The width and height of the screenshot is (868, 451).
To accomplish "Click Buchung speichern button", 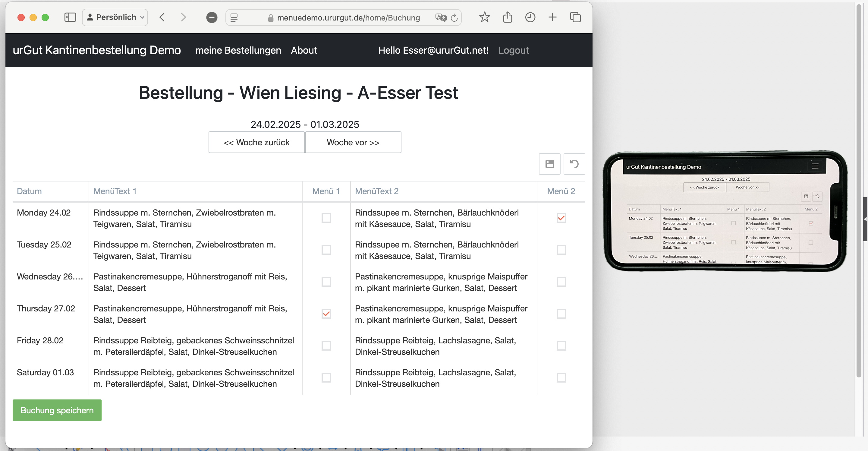I will (x=57, y=410).
